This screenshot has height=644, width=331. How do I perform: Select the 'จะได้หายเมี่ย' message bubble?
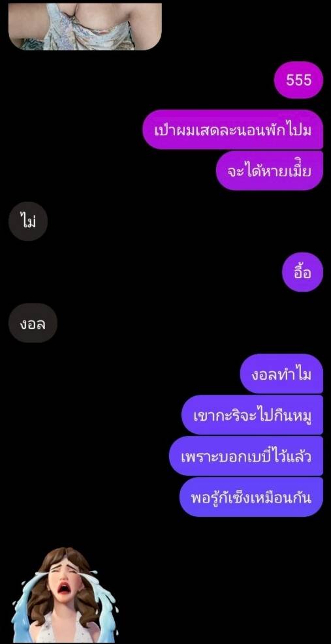pos(270,170)
